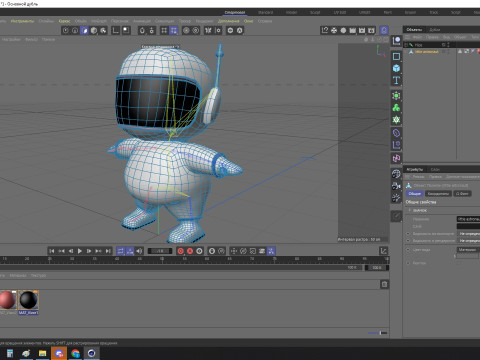This screenshot has height=360, width=480.
Task: Open the green subdivision generator icon
Action: [x=396, y=96]
